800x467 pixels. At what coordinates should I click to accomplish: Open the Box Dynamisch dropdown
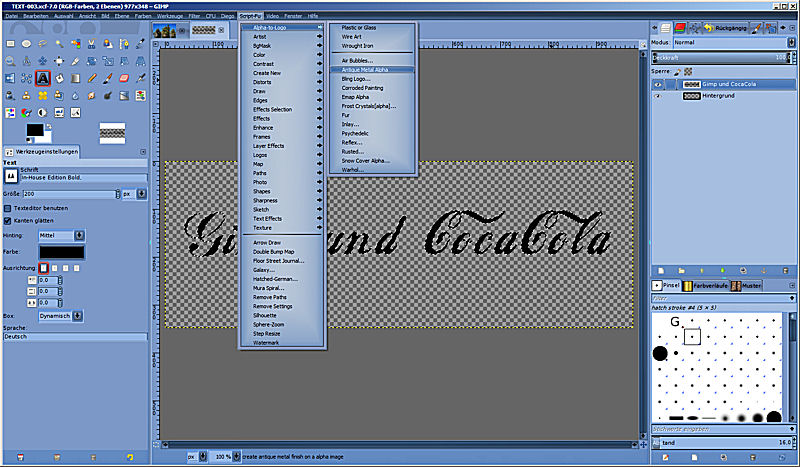pos(60,316)
